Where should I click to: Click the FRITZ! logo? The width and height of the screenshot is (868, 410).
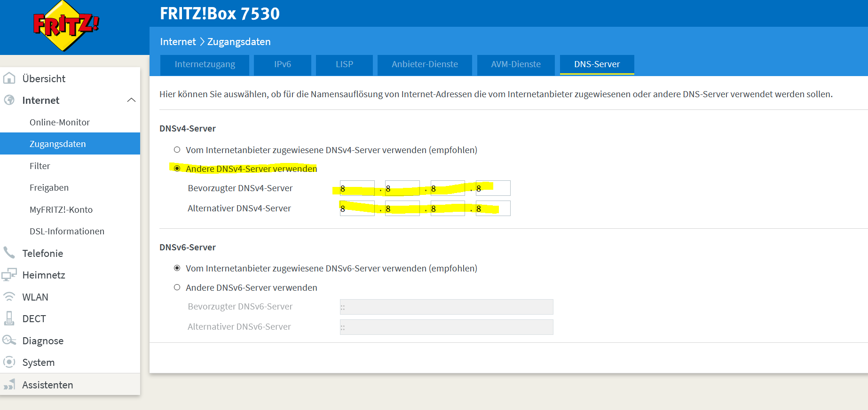point(66,25)
